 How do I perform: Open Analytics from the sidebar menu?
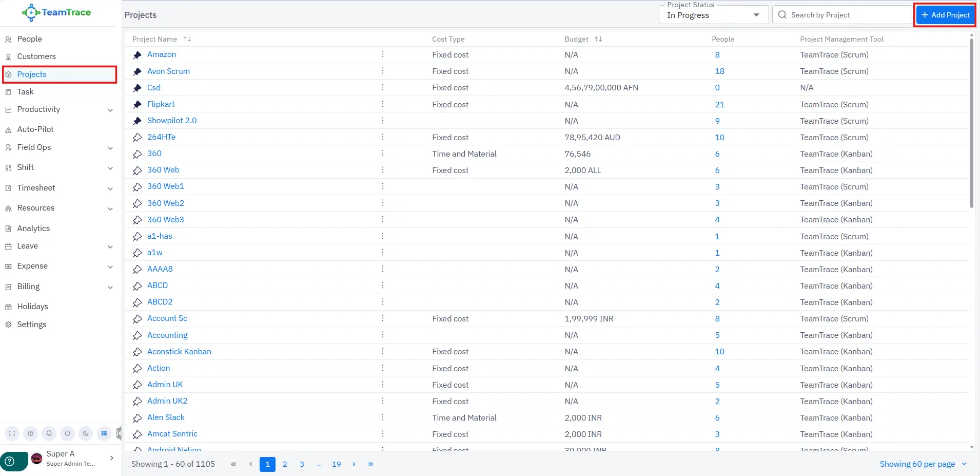[33, 229]
